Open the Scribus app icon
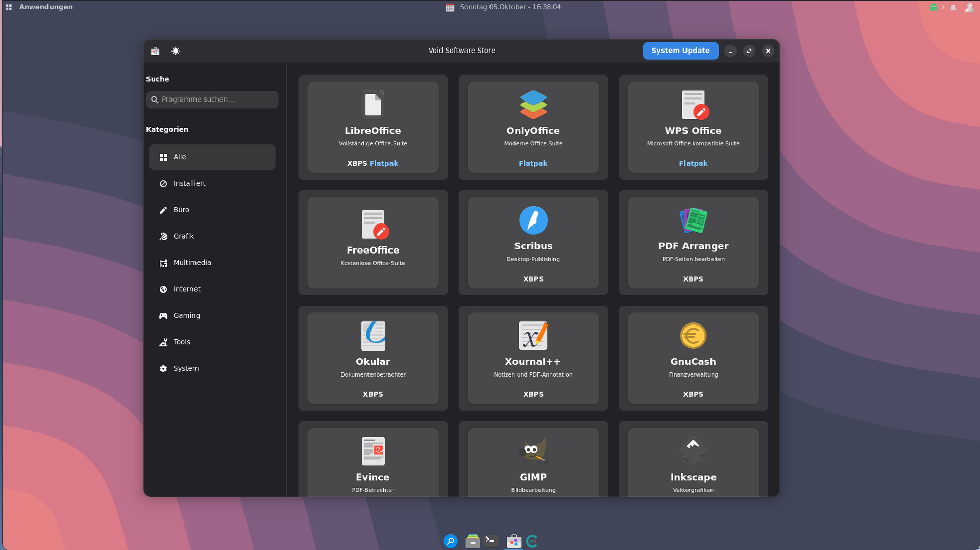The image size is (980, 550). click(533, 220)
